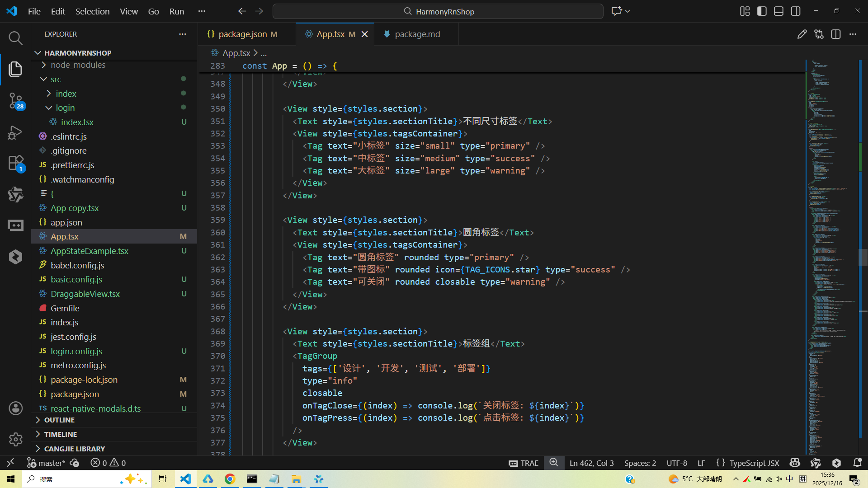Open Accounts menu in activity bar

click(15, 408)
